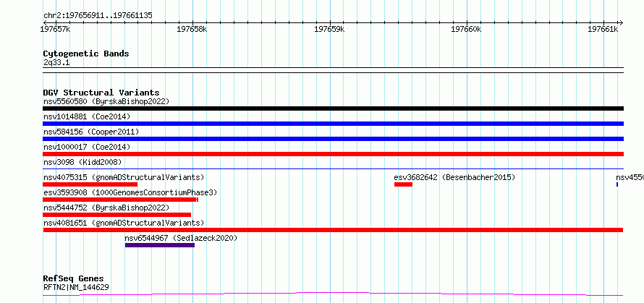Click the ruler's right end arrowhead
Screen dimensions: 644x303
(x=621, y=22)
